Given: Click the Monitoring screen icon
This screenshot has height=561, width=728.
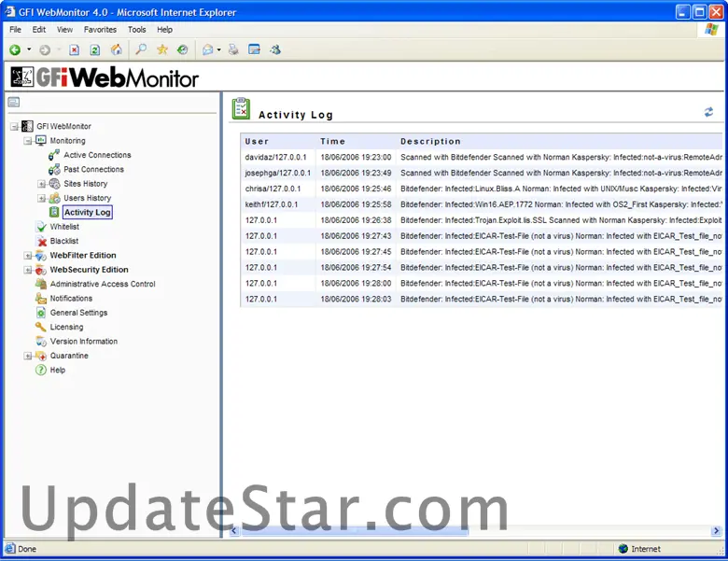Looking at the screenshot, I should (41, 141).
